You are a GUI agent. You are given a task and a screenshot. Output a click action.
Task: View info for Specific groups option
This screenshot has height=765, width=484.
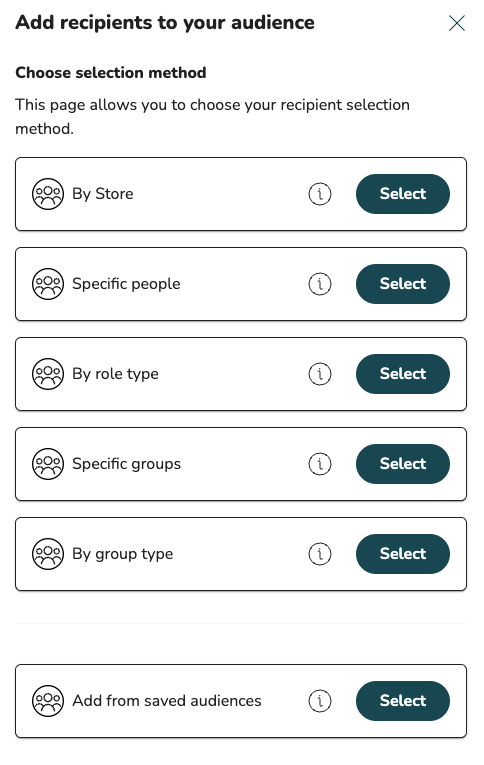320,464
